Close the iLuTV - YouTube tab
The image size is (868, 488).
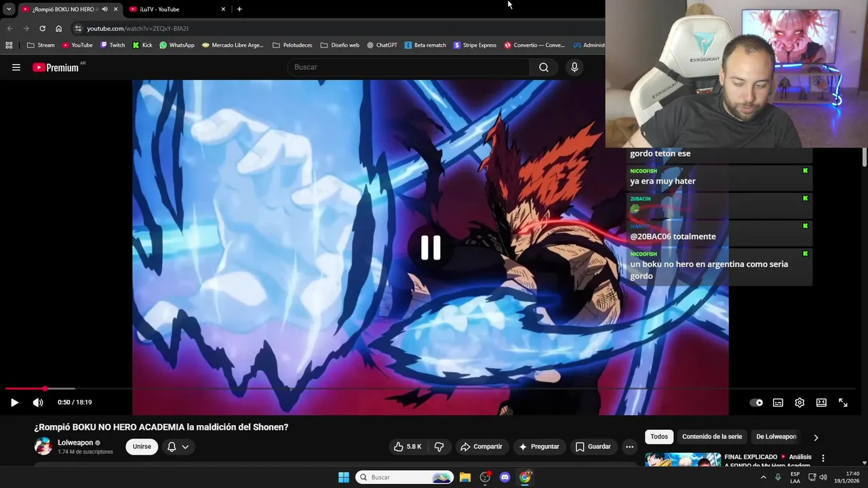click(223, 9)
